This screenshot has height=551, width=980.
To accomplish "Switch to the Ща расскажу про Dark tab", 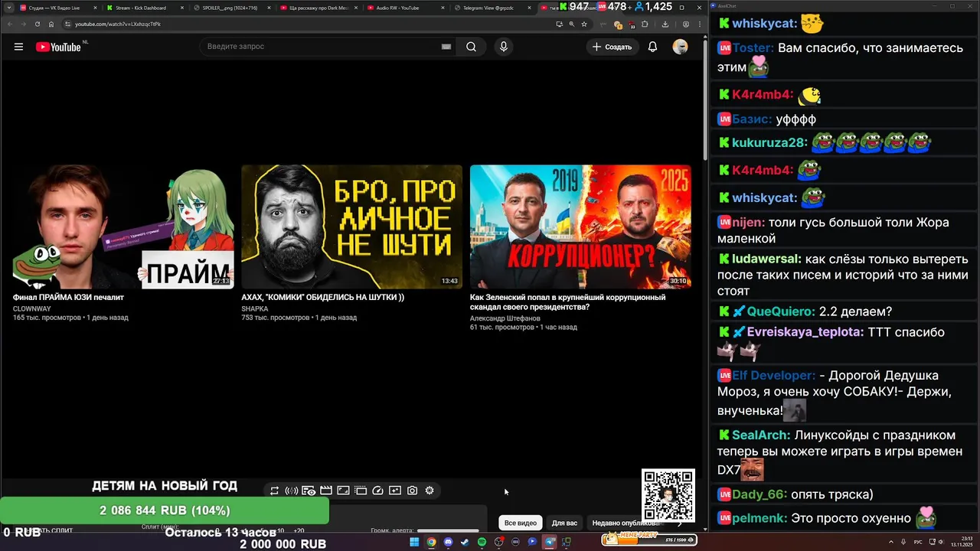I will (x=318, y=8).
